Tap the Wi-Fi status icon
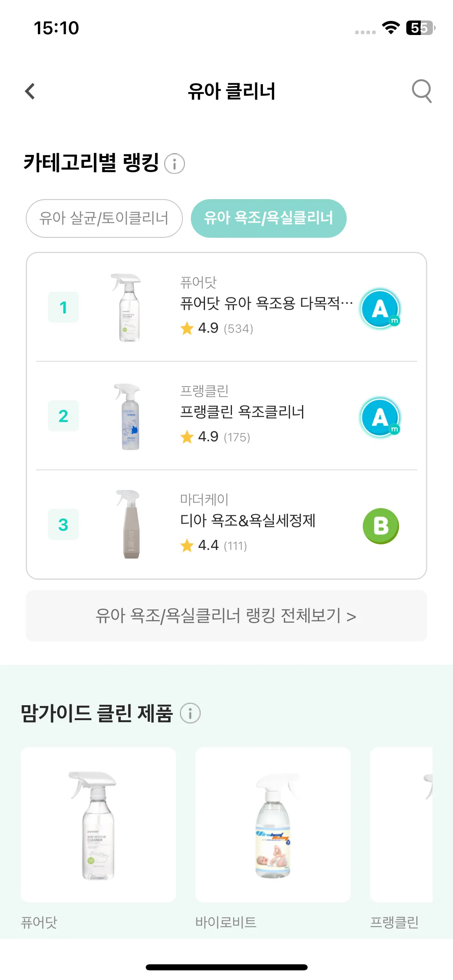The width and height of the screenshot is (453, 980). coord(391,28)
